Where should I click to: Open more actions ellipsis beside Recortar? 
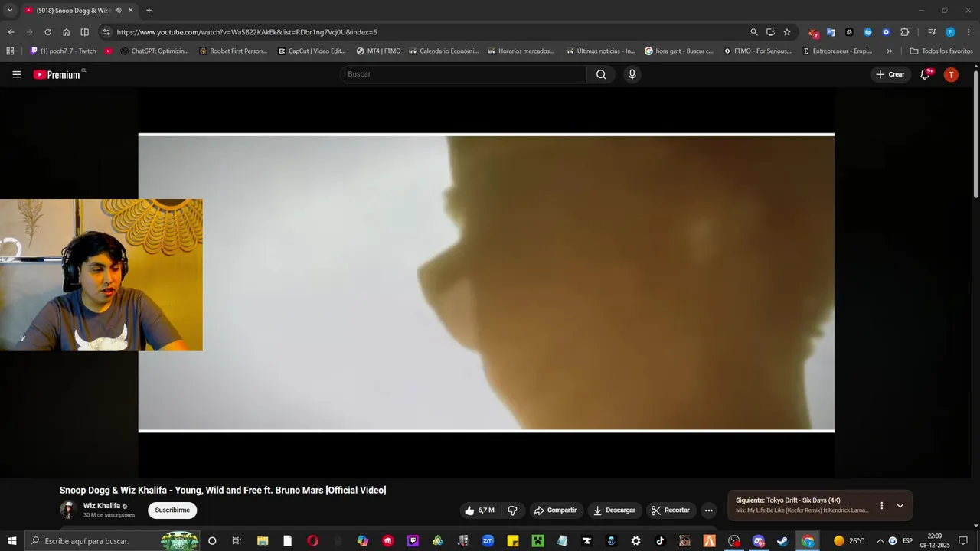[709, 510]
